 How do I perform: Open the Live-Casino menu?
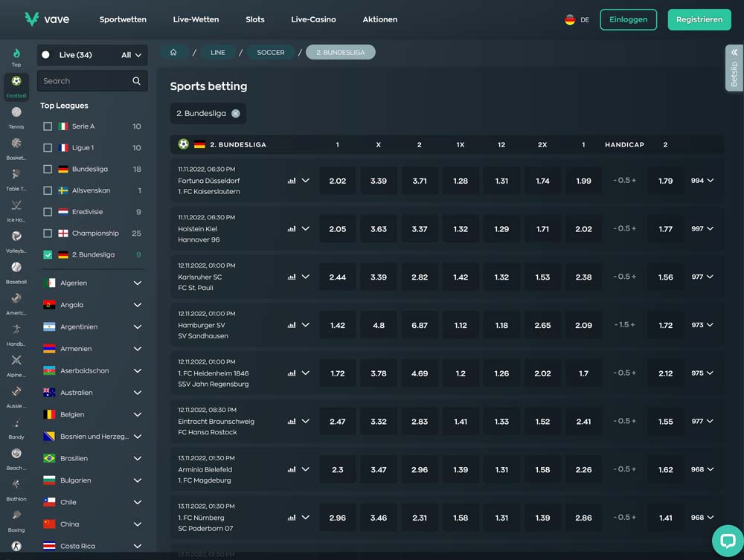coord(314,19)
